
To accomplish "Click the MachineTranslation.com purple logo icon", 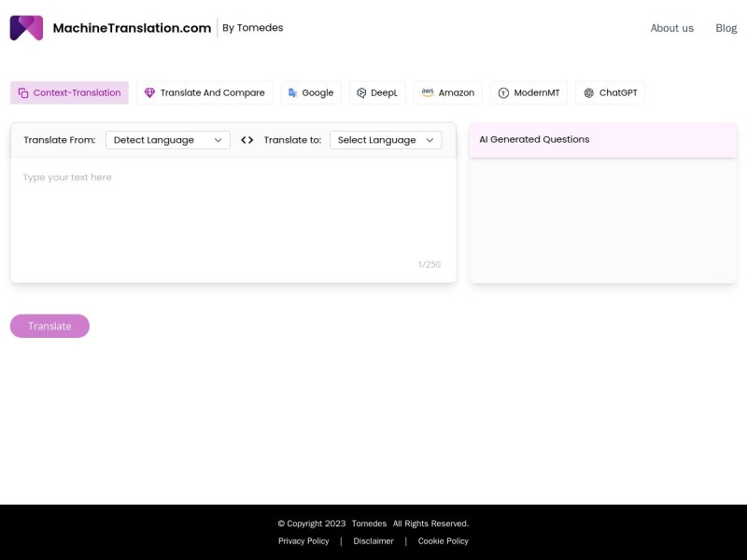I will (x=27, y=28).
